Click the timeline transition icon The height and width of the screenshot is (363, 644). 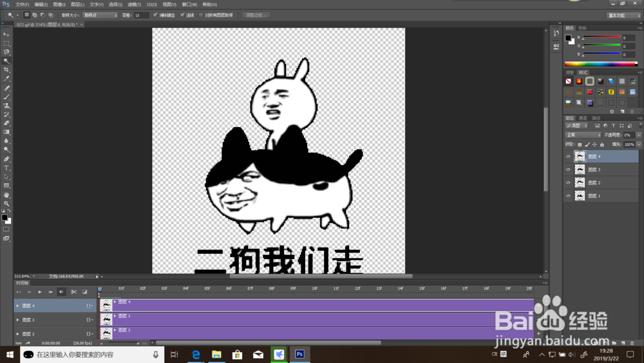pos(85,292)
